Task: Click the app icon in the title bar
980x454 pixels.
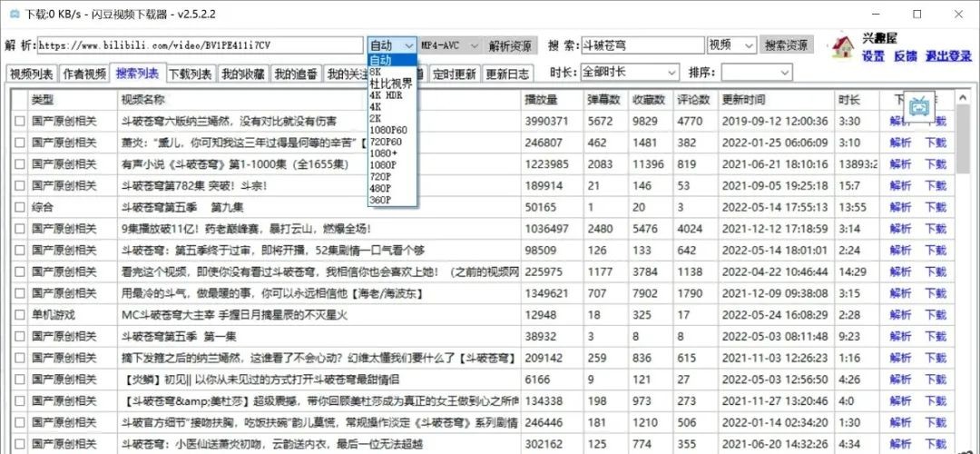Action: point(12,15)
